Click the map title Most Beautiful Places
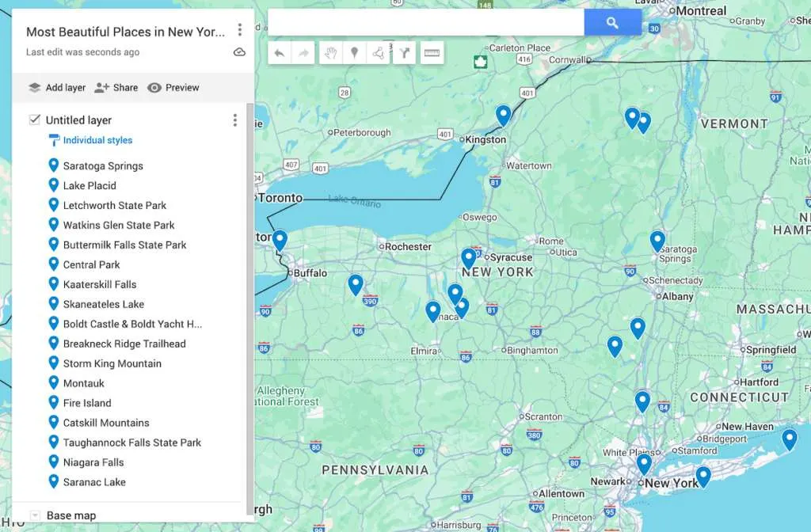 coord(126,32)
